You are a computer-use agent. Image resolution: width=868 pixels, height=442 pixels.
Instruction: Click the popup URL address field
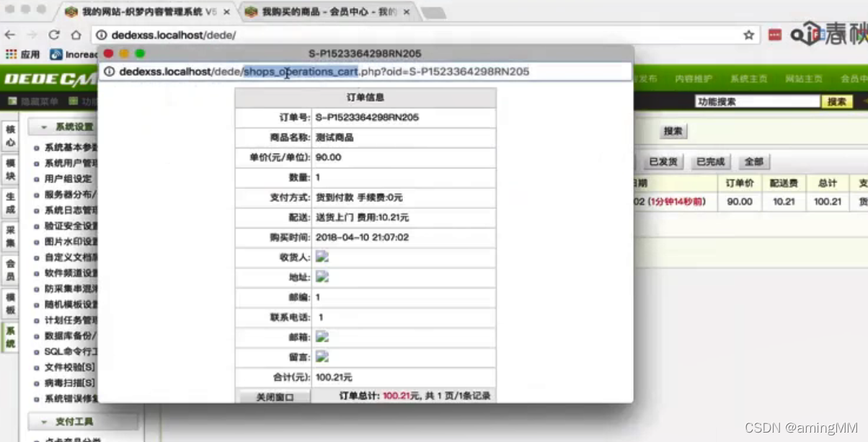click(x=365, y=72)
